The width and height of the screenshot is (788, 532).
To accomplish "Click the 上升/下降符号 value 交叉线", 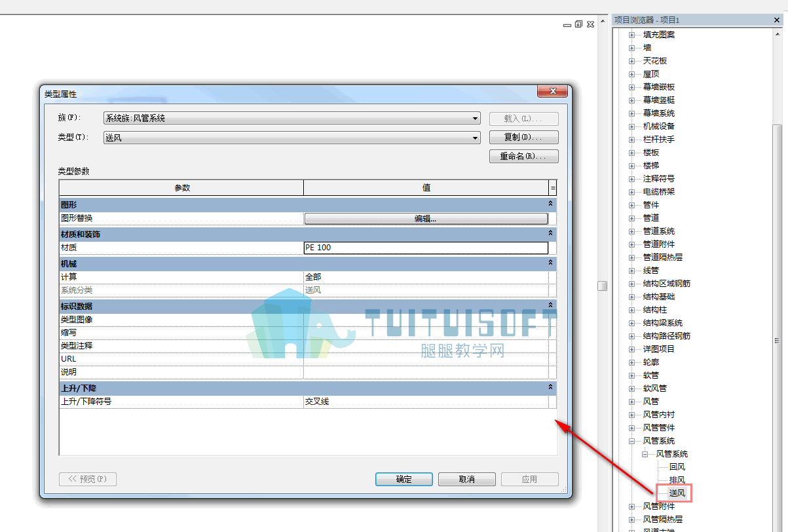I will pyautogui.click(x=426, y=402).
